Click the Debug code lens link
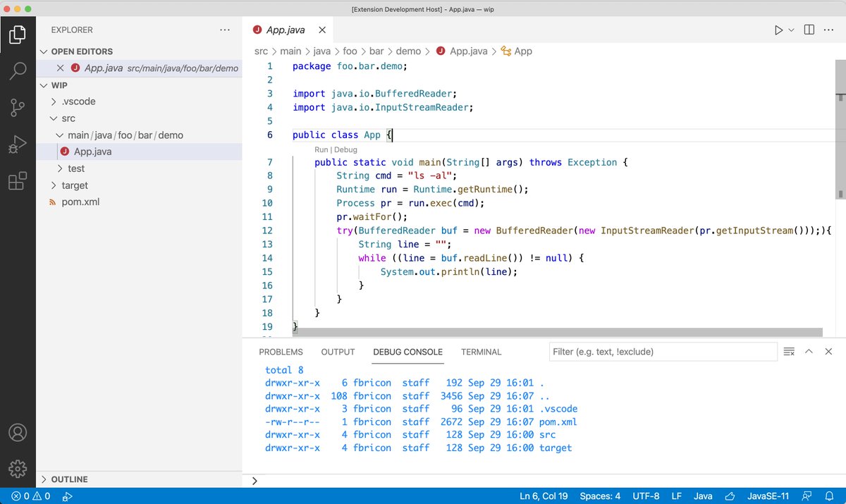This screenshot has height=504, width=846. pyautogui.click(x=345, y=149)
